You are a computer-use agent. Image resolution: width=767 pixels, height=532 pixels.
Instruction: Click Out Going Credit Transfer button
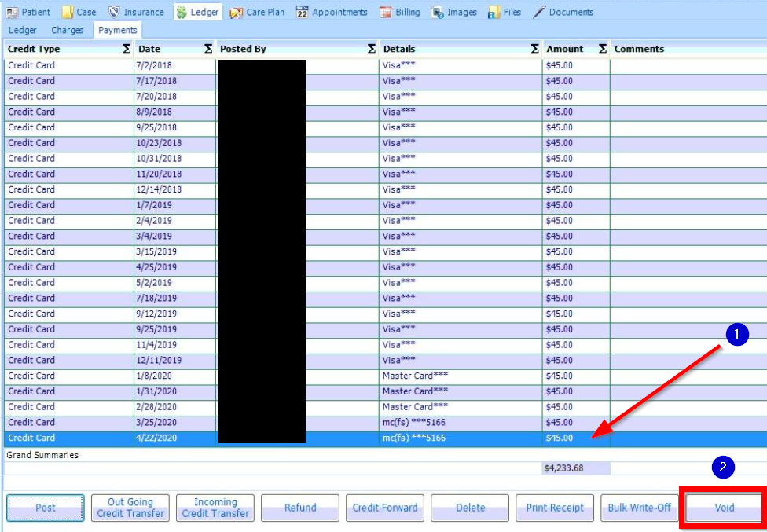(x=130, y=508)
